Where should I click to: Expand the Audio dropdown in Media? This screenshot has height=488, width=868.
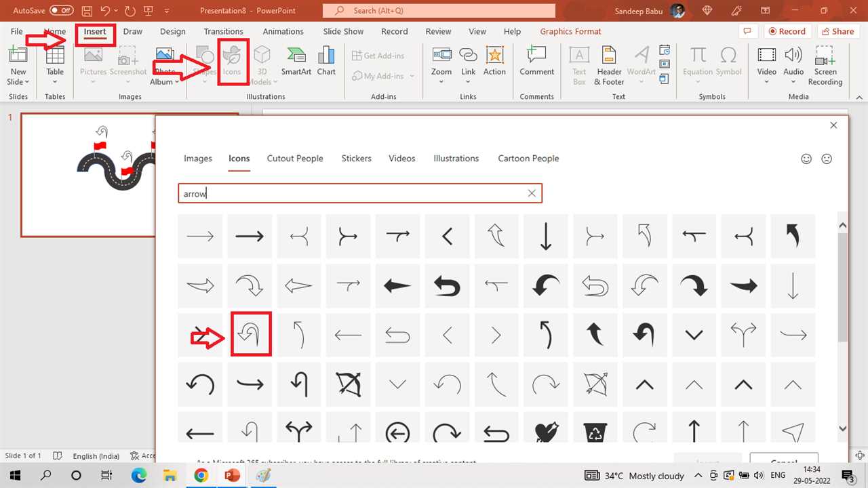(x=793, y=82)
